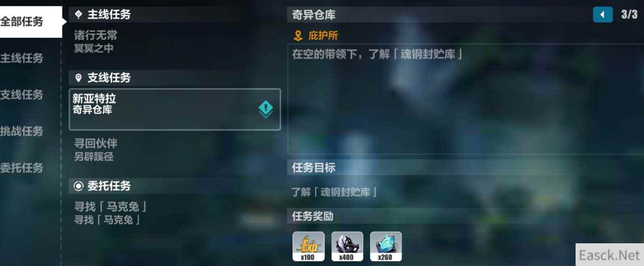Select the 寻回伙伴 另辟蹊径 quest
The width and height of the screenshot is (644, 266).
pyautogui.click(x=174, y=150)
